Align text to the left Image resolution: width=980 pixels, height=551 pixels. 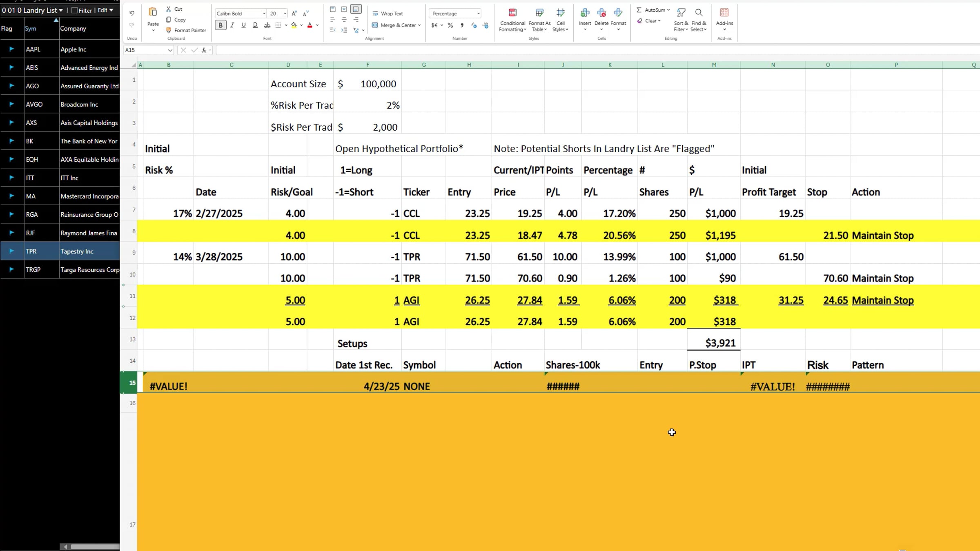[x=333, y=20]
